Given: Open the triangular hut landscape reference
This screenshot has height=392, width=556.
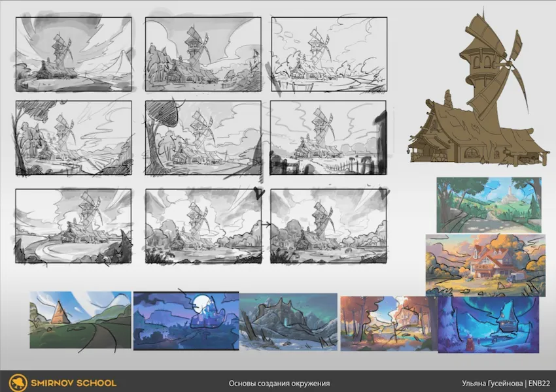Looking at the screenshot, I should pos(80,320).
